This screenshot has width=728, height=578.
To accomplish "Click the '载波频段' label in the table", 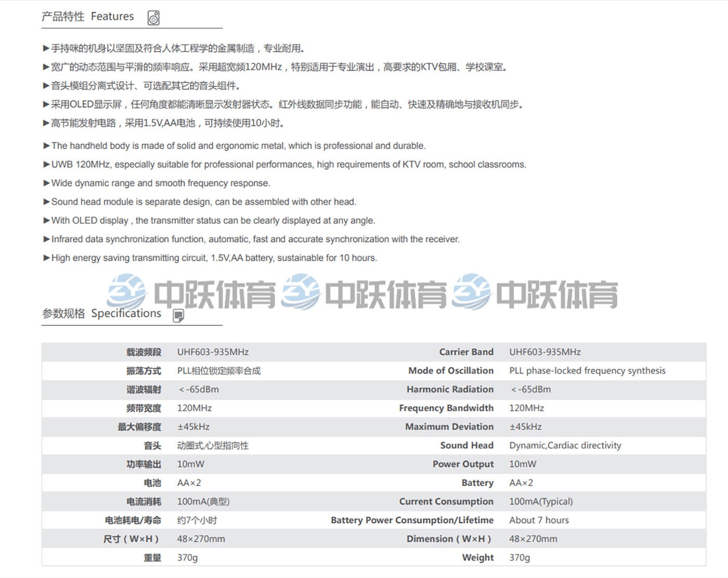I will point(144,352).
